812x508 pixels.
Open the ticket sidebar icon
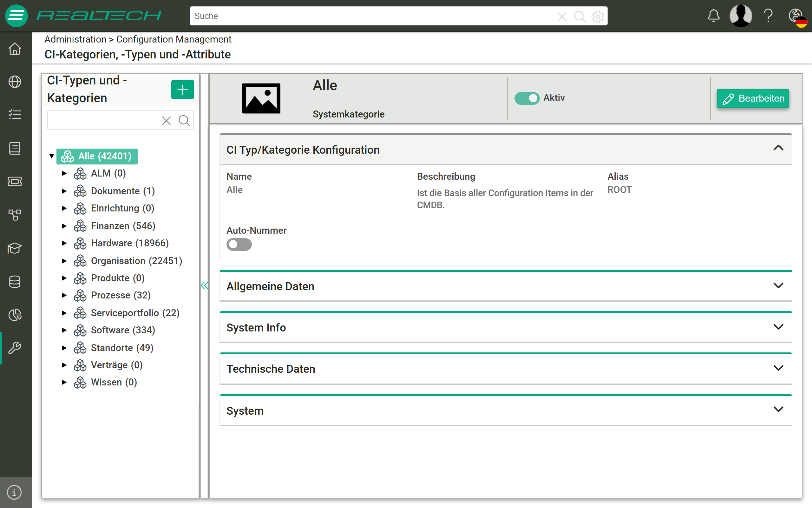[15, 181]
